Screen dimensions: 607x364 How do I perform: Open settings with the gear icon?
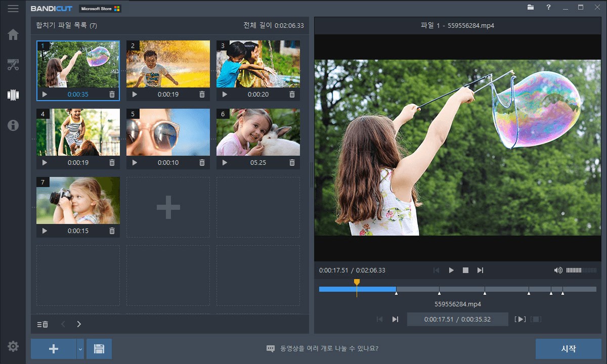tap(13, 346)
